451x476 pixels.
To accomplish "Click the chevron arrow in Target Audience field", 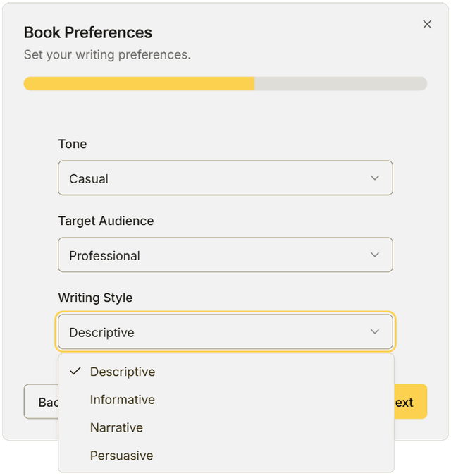I will [375, 255].
